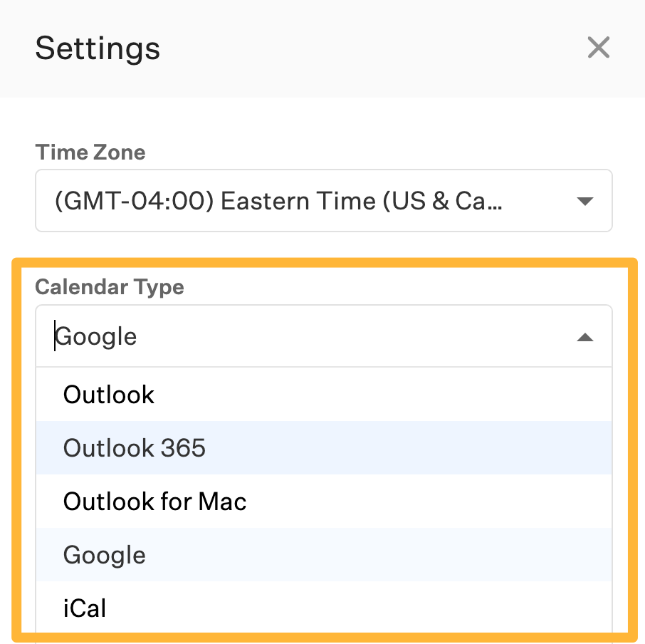Viewport: 645px width, 644px height.
Task: Click blank space right of iCal option
Action: [356, 608]
